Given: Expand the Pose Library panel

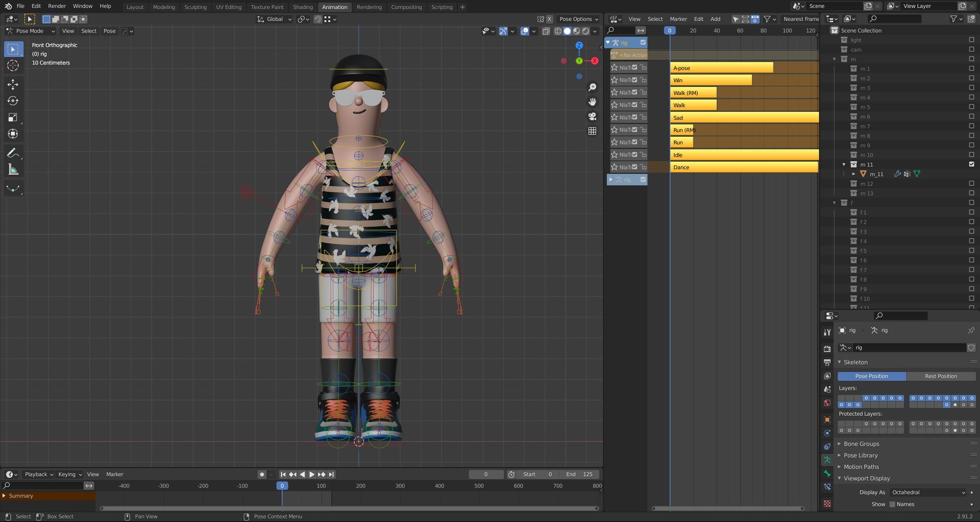Looking at the screenshot, I should [x=861, y=456].
